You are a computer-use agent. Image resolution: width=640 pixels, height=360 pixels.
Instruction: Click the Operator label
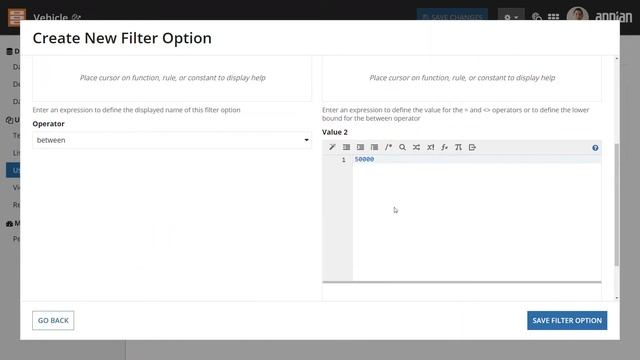[x=49, y=124]
